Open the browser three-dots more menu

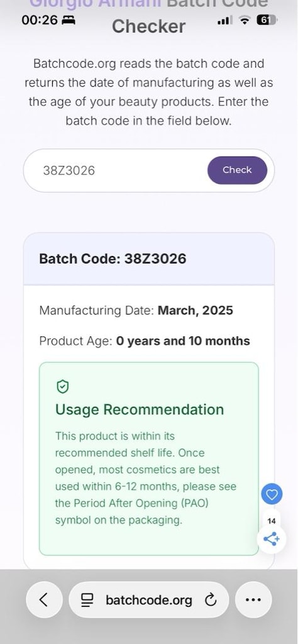point(253,600)
